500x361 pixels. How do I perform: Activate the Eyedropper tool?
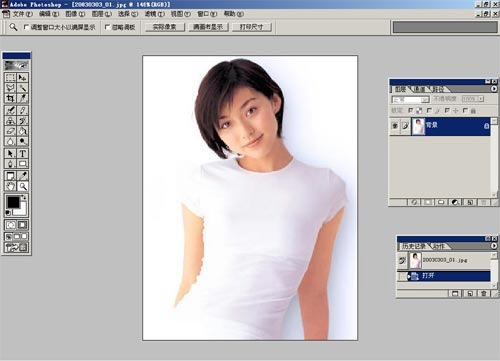(x=22, y=176)
